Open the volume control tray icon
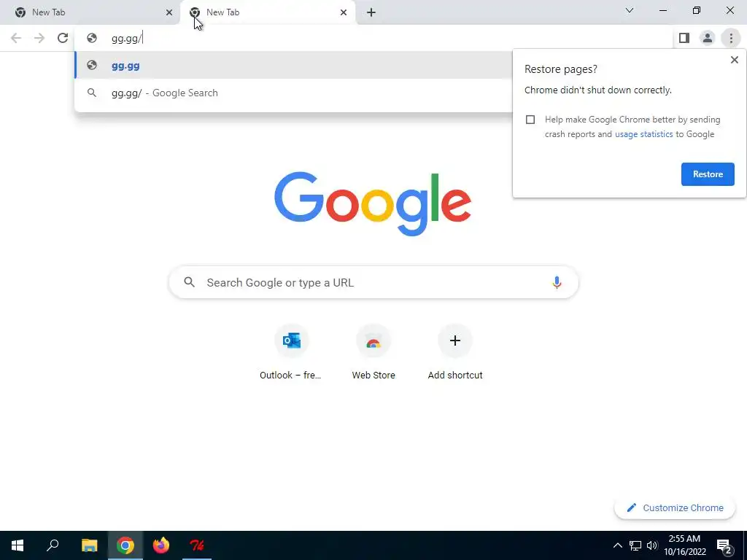The width and height of the screenshot is (747, 560). (652, 545)
